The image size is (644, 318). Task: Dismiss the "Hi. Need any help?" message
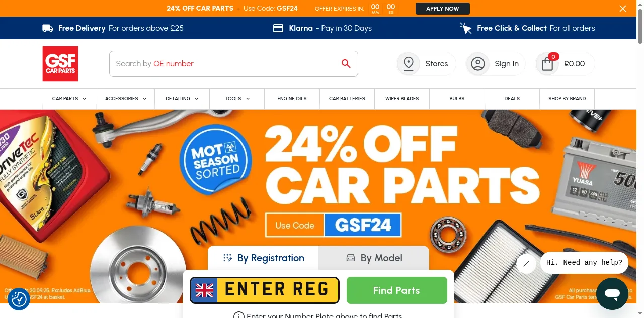click(526, 263)
